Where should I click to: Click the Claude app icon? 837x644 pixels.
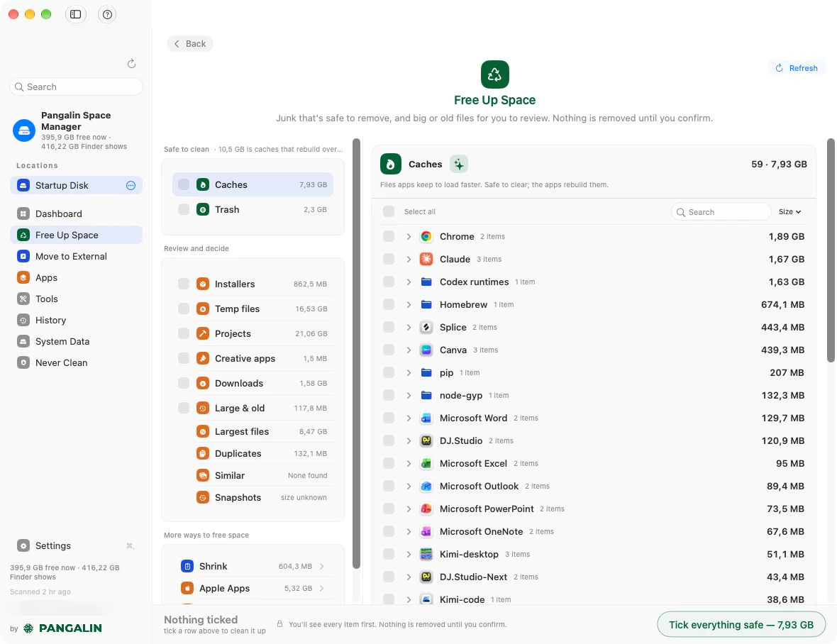(426, 260)
